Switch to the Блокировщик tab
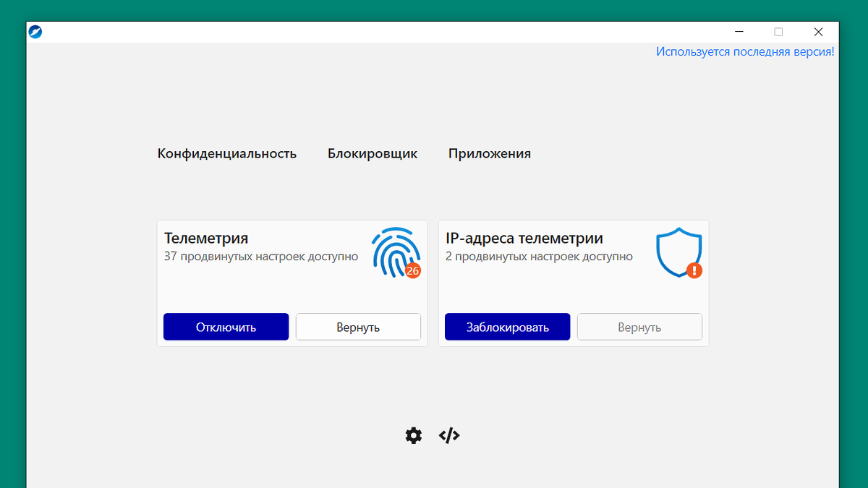 tap(373, 153)
